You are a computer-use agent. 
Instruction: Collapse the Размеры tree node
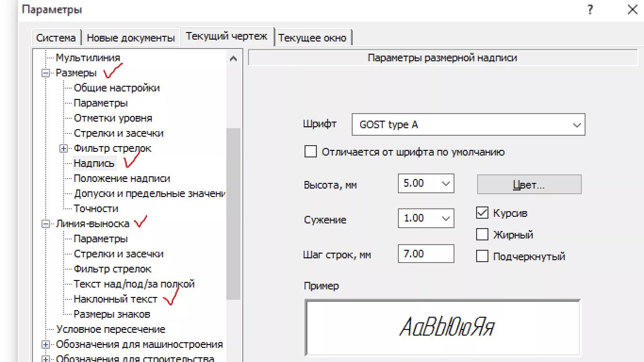(x=46, y=73)
